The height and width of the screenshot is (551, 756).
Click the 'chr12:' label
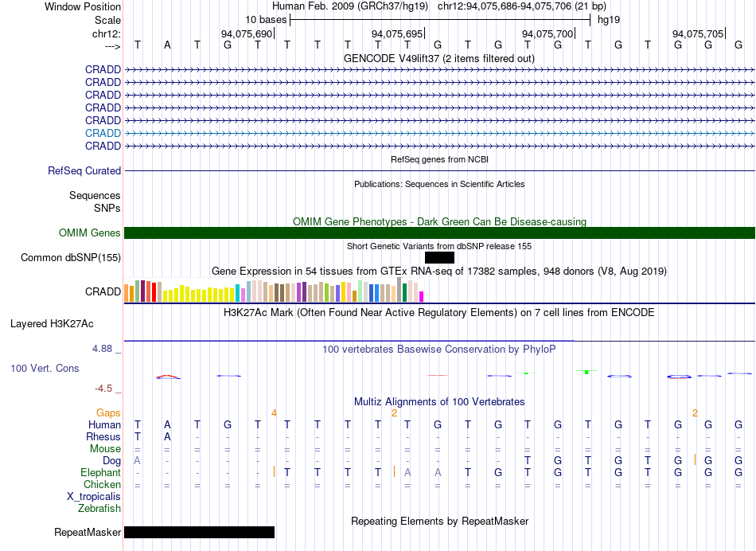click(x=106, y=33)
